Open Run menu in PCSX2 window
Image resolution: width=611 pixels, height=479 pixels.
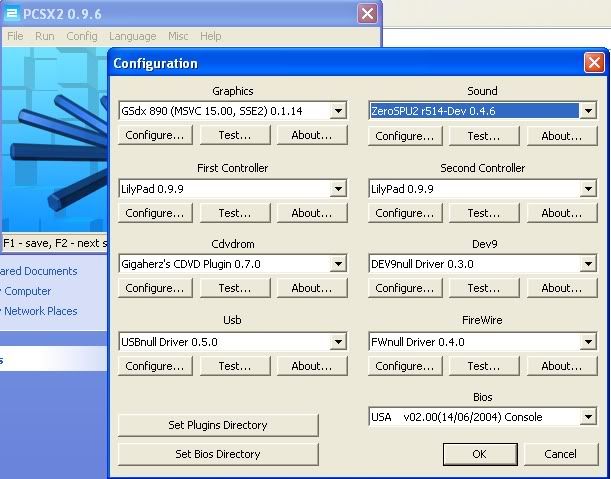(x=45, y=36)
